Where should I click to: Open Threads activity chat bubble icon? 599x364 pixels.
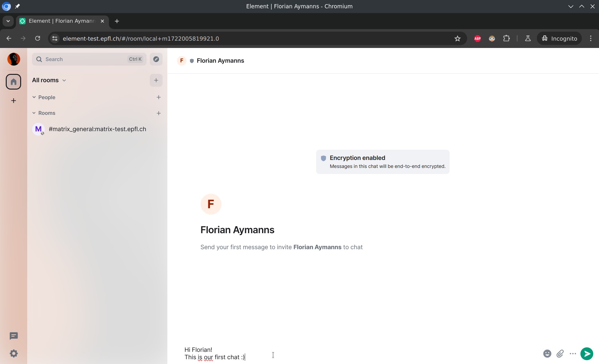point(13,336)
